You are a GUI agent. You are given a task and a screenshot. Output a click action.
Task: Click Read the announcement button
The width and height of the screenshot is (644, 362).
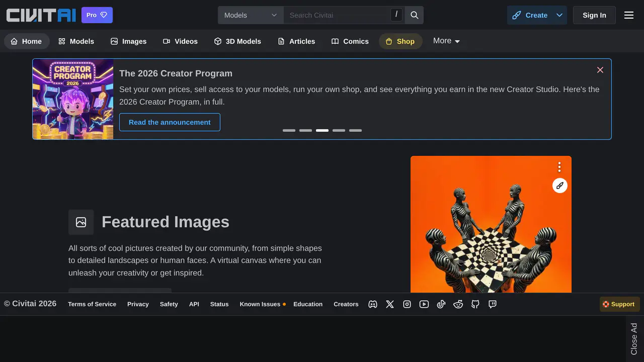coord(170,122)
